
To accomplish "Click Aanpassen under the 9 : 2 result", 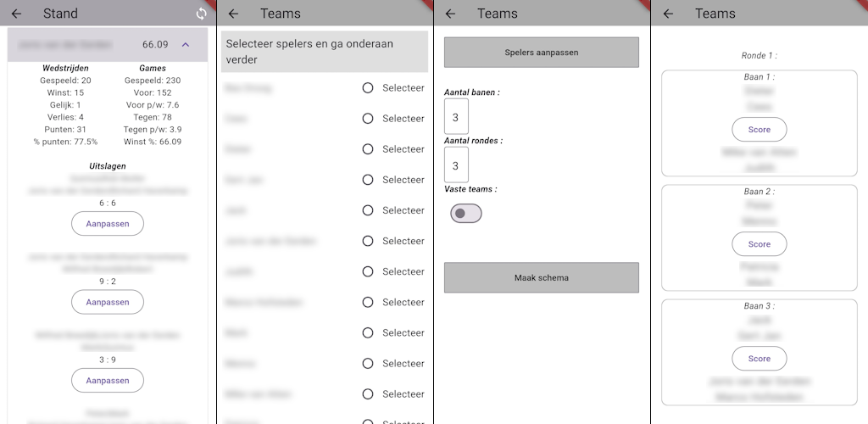I will [108, 302].
